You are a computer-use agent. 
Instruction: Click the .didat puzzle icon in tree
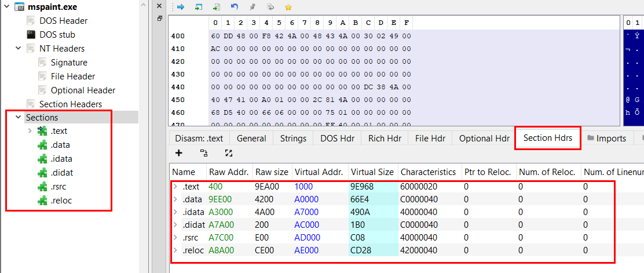tap(42, 173)
